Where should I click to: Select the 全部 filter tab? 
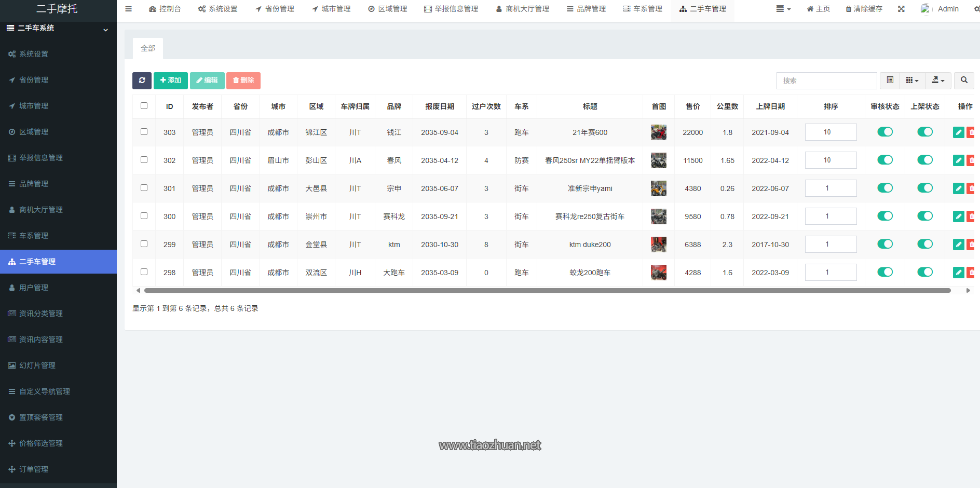[x=148, y=48]
